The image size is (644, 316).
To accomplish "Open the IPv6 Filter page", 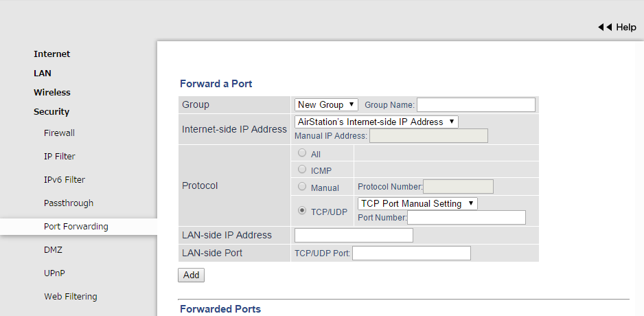I will pyautogui.click(x=65, y=180).
